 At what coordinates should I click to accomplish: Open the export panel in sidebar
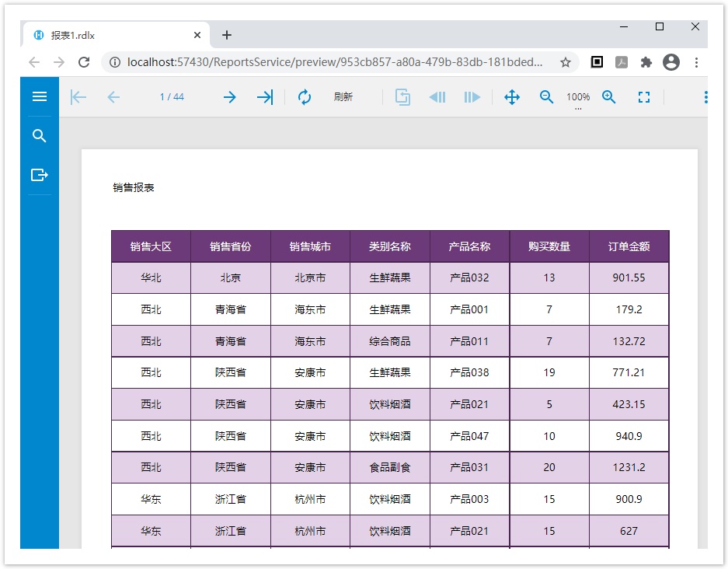[x=40, y=175]
